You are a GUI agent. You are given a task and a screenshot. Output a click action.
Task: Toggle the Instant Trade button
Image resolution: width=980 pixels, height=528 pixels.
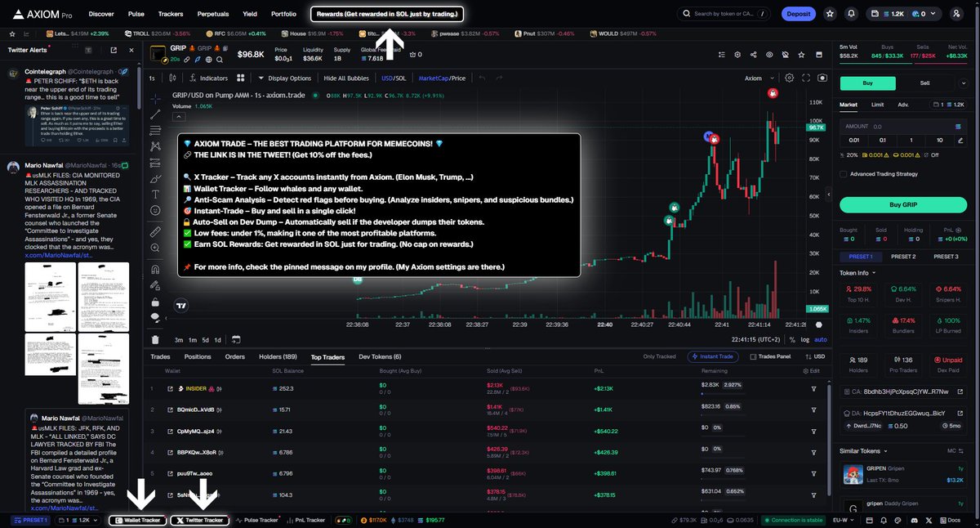pyautogui.click(x=711, y=356)
